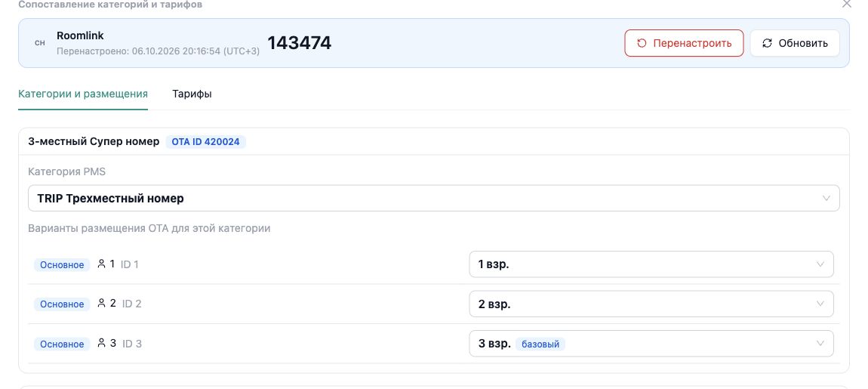Click the Основное tag in row ID 2
Viewport: 868px width, 389px height.
tap(62, 304)
